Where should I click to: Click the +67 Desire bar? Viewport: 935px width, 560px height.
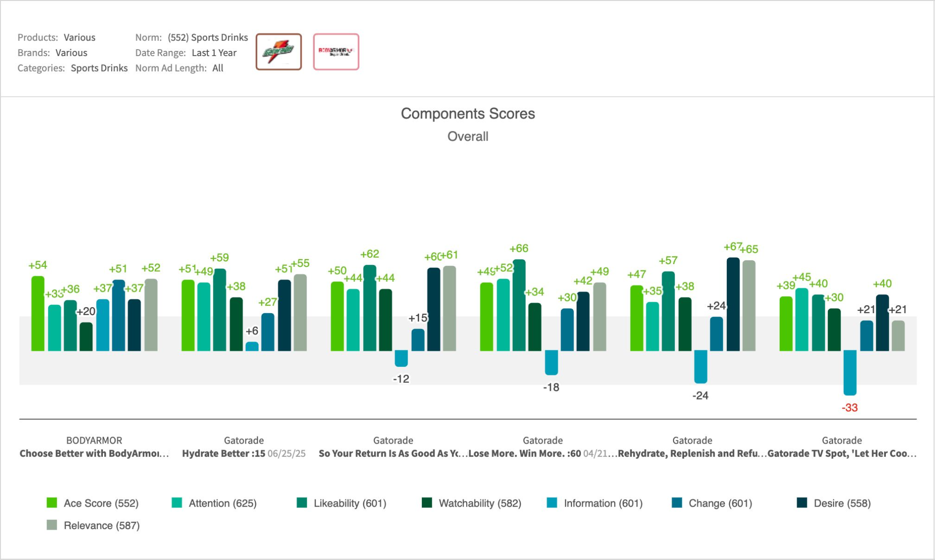click(733, 304)
